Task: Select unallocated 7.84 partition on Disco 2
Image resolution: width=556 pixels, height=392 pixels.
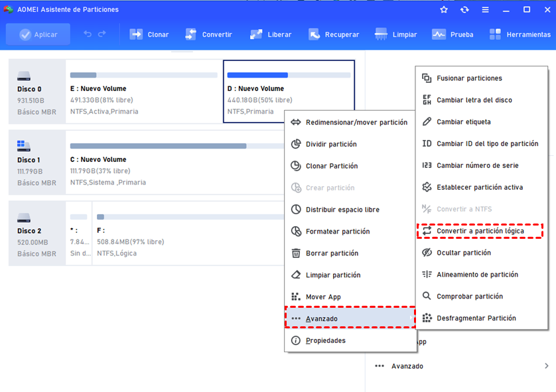Action: tap(79, 233)
